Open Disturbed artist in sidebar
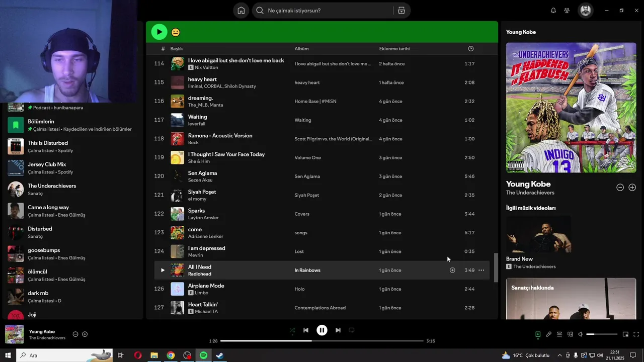Image resolution: width=644 pixels, height=362 pixels. (72, 232)
